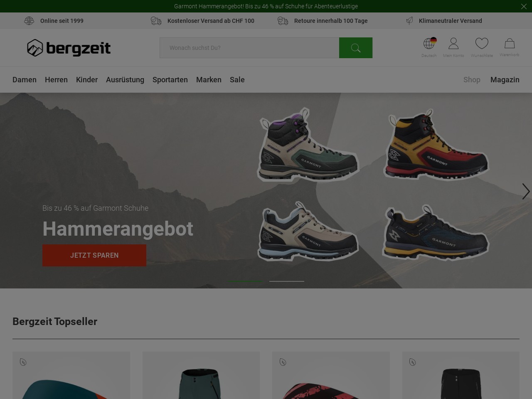Open the Kinder menu
The width and height of the screenshot is (532, 399).
pos(87,80)
